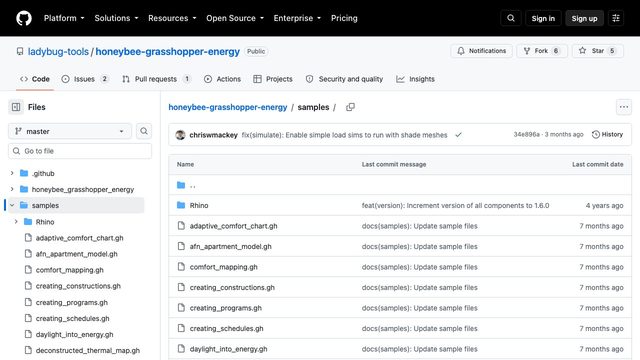Click the Rhino folder icon in file table

(181, 205)
